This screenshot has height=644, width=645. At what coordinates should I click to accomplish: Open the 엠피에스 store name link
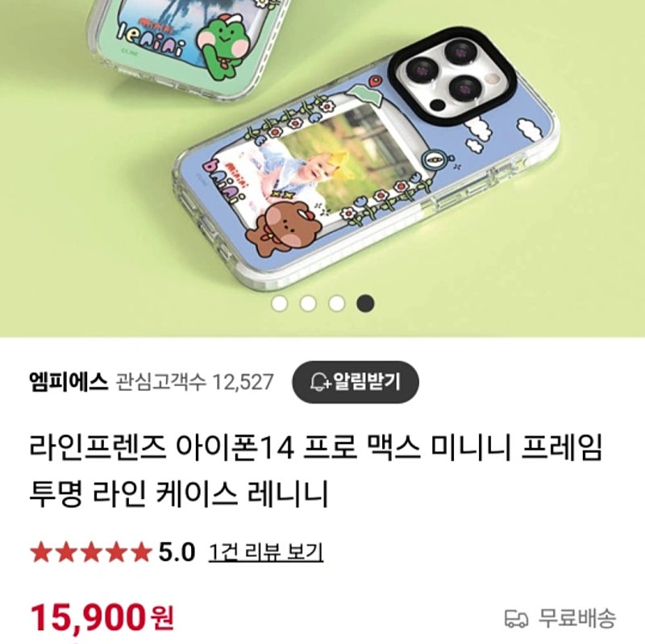(x=69, y=381)
